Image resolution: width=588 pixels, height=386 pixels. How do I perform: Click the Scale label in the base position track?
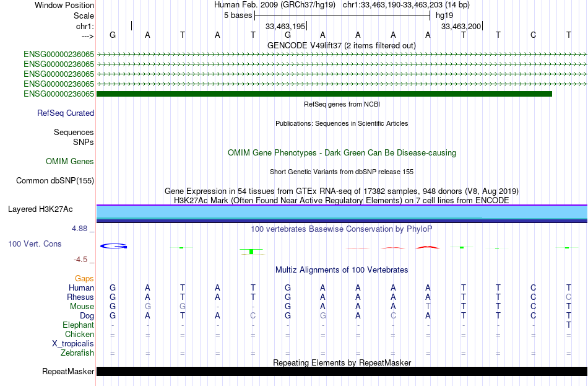tap(84, 15)
